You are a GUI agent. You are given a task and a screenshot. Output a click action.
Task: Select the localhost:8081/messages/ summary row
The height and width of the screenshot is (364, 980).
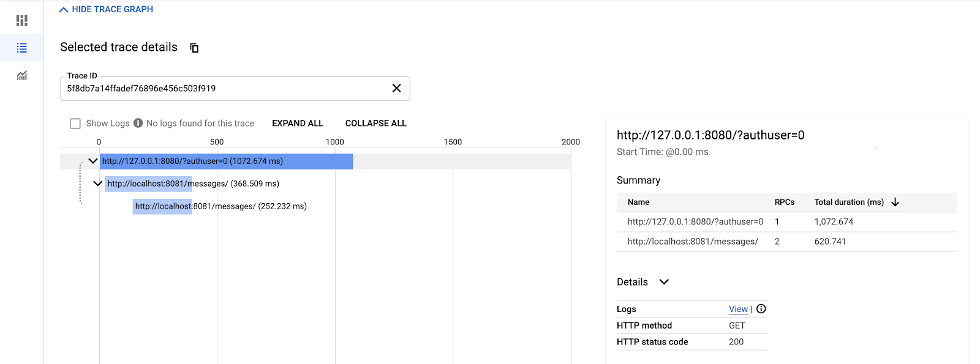(x=786, y=242)
